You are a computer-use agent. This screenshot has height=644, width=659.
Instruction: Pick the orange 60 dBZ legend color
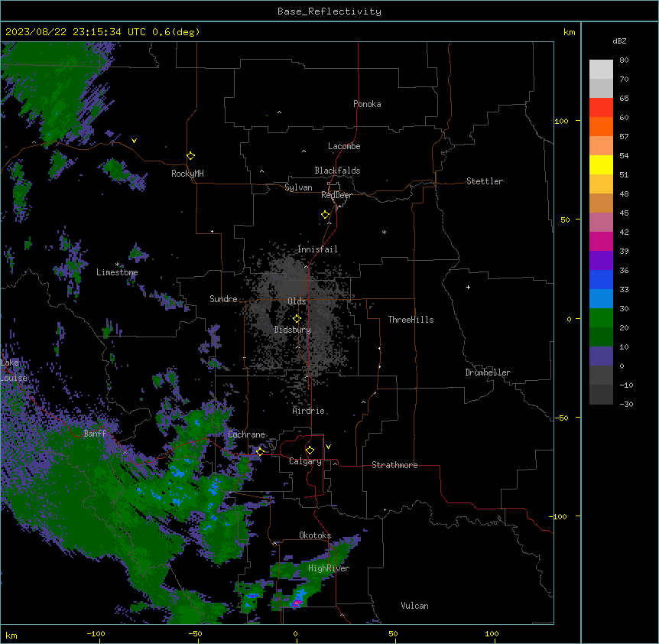tap(601, 126)
